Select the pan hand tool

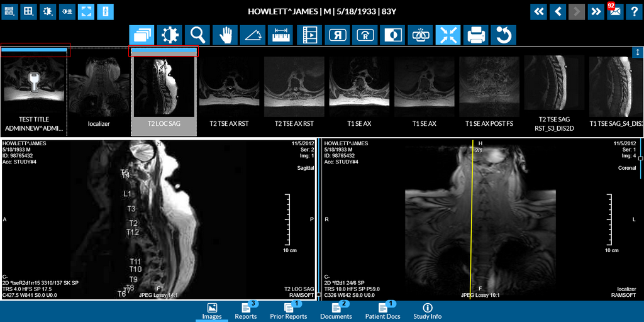click(x=225, y=35)
